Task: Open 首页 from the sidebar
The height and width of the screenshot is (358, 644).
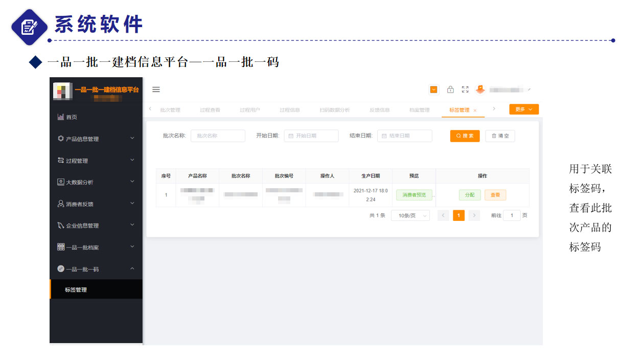Action: pyautogui.click(x=72, y=117)
